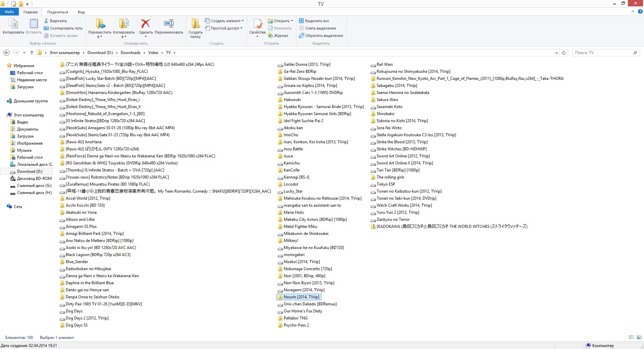Open the History (Журнал) button
This screenshot has height=349, width=644.
[x=278, y=36]
